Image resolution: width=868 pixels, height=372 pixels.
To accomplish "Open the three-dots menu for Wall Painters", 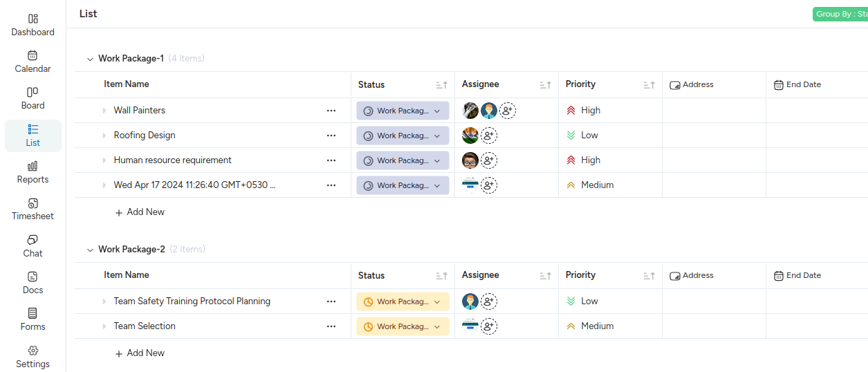I will click(x=331, y=111).
